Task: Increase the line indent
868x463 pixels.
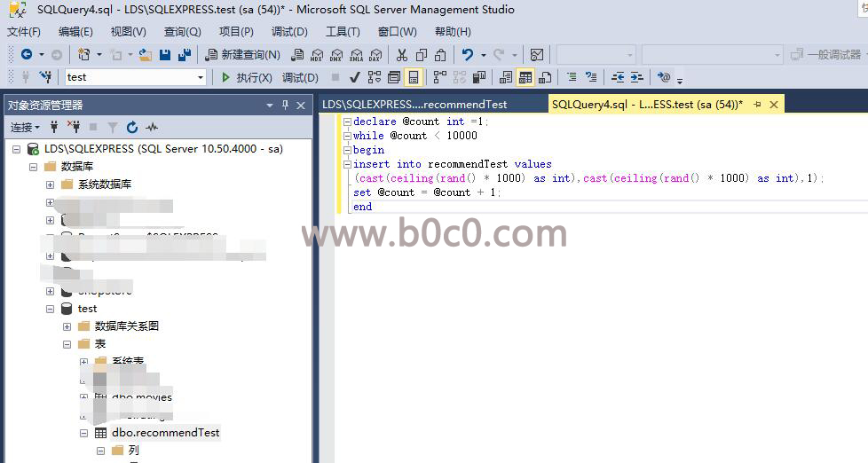Action: tap(636, 77)
